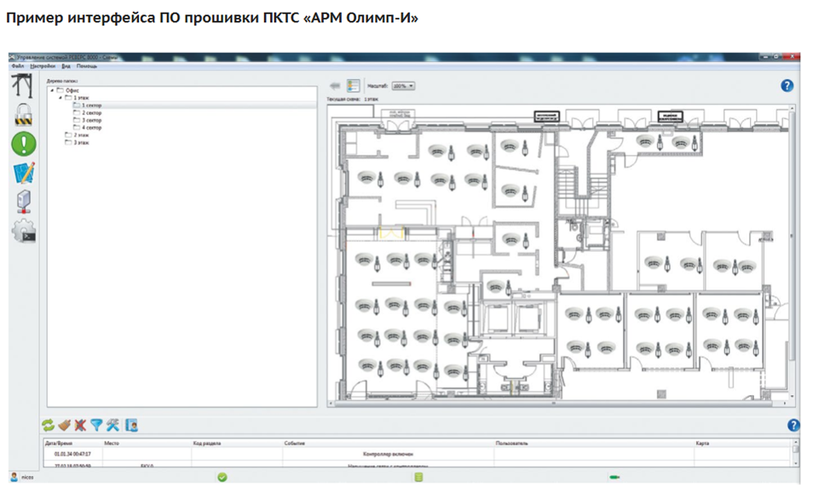Click the green exclamation alert icon
Viewport: 830px width, 504px height.
pyautogui.click(x=23, y=143)
